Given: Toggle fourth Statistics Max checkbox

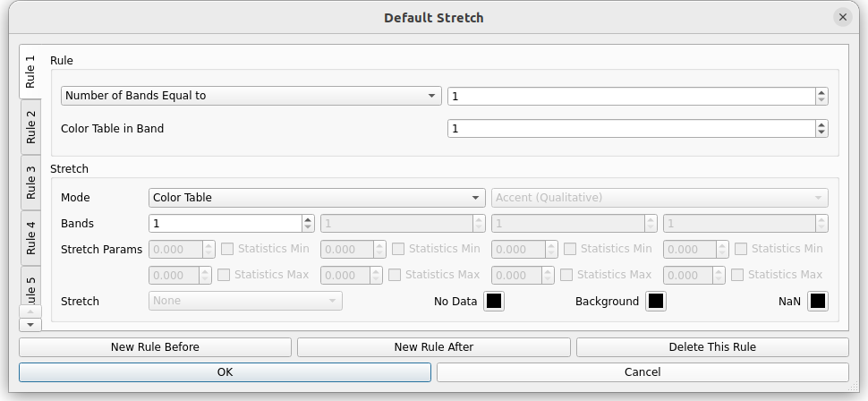Looking at the screenshot, I should pyautogui.click(x=737, y=275).
